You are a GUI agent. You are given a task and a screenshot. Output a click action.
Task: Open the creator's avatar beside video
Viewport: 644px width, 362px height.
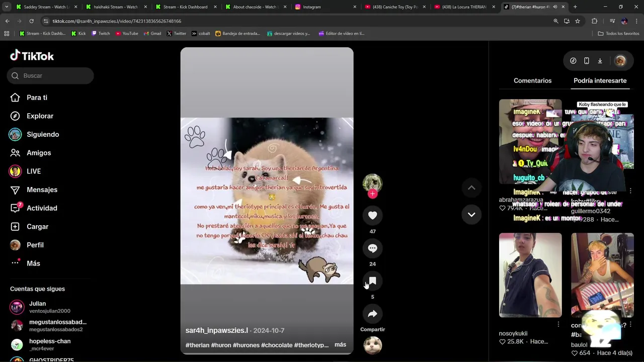point(372,183)
